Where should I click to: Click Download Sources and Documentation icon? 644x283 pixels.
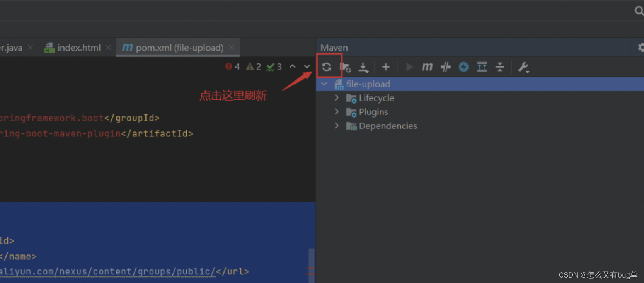click(x=363, y=67)
